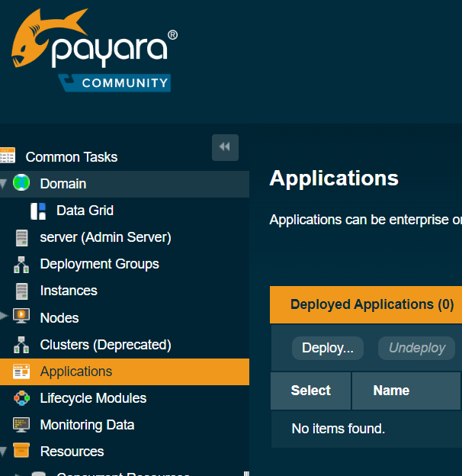The height and width of the screenshot is (476, 462).
Task: Click the Common Tasks grid icon
Action: coord(8,156)
